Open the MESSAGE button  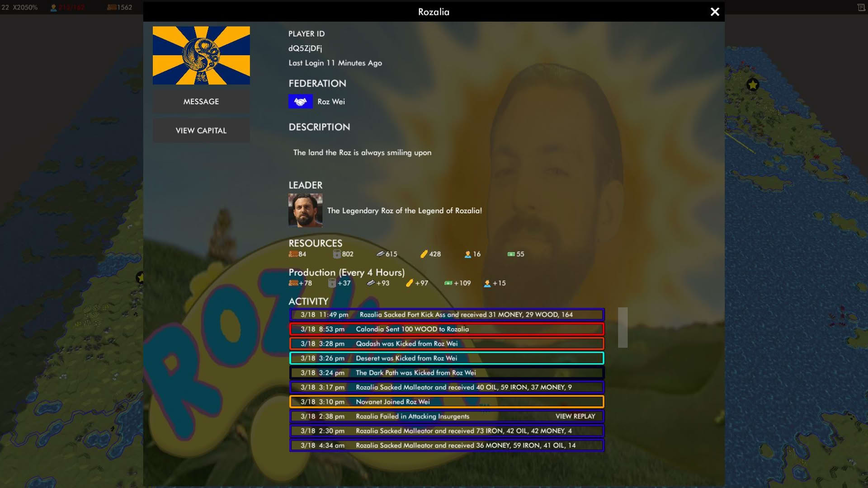tap(201, 102)
